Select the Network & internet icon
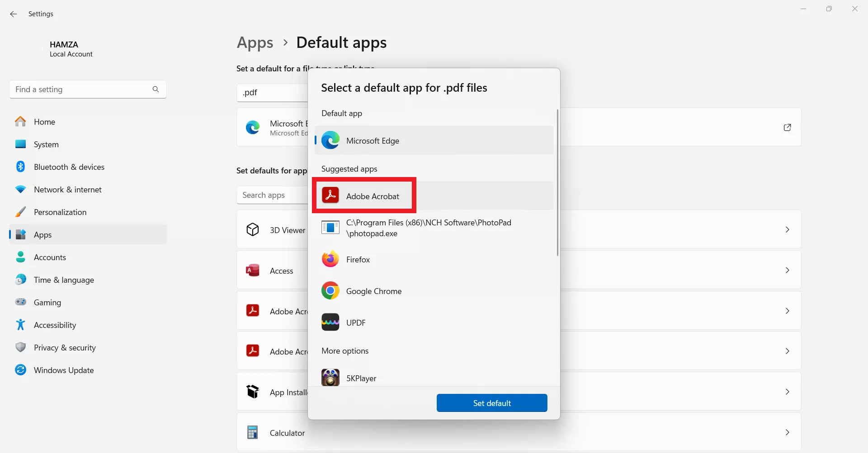The height and width of the screenshot is (453, 868). [x=21, y=189]
